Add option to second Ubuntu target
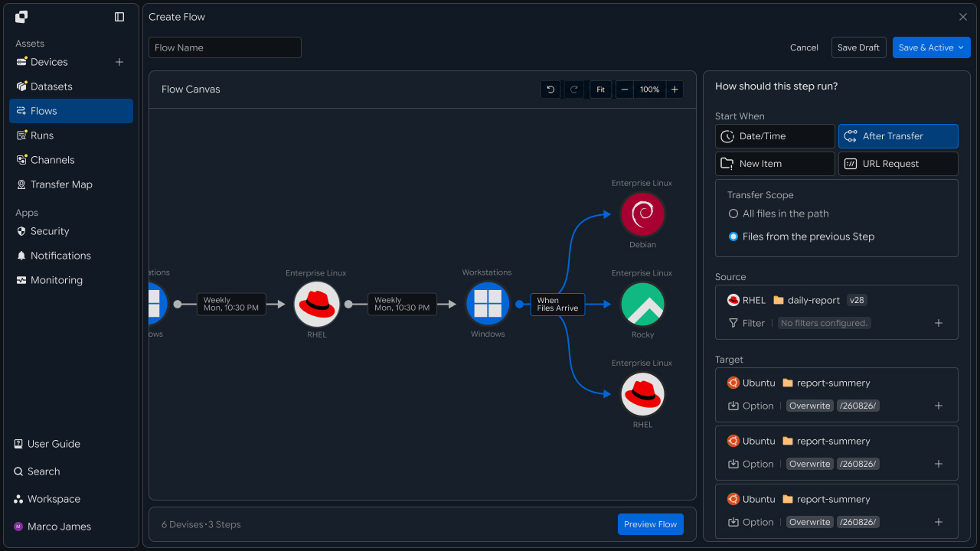 pos(939,464)
